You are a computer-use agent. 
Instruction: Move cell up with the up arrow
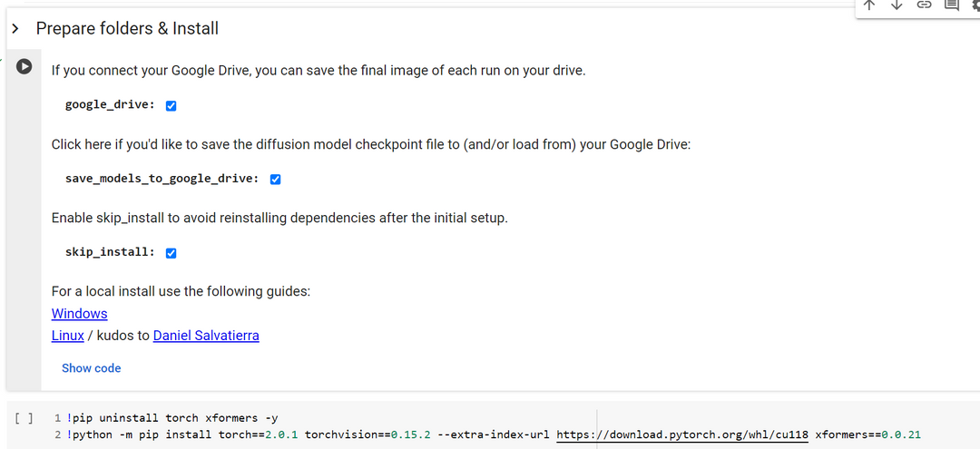pos(869,5)
